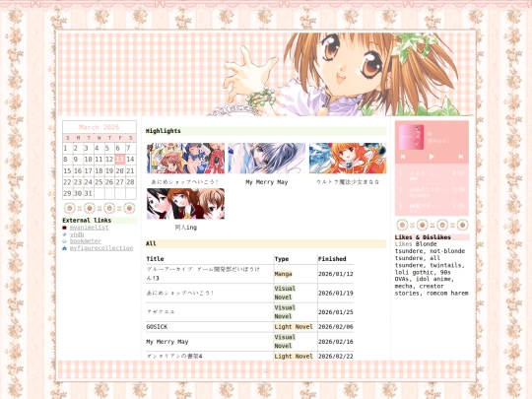Select day 25 in March calendar
This screenshot has height=399, width=532.
99,182
